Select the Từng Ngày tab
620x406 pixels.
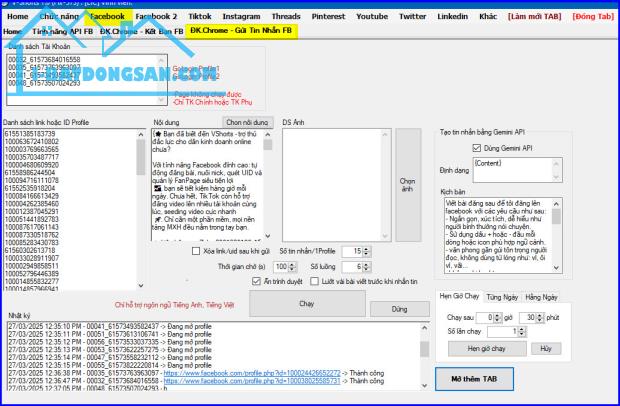click(502, 297)
